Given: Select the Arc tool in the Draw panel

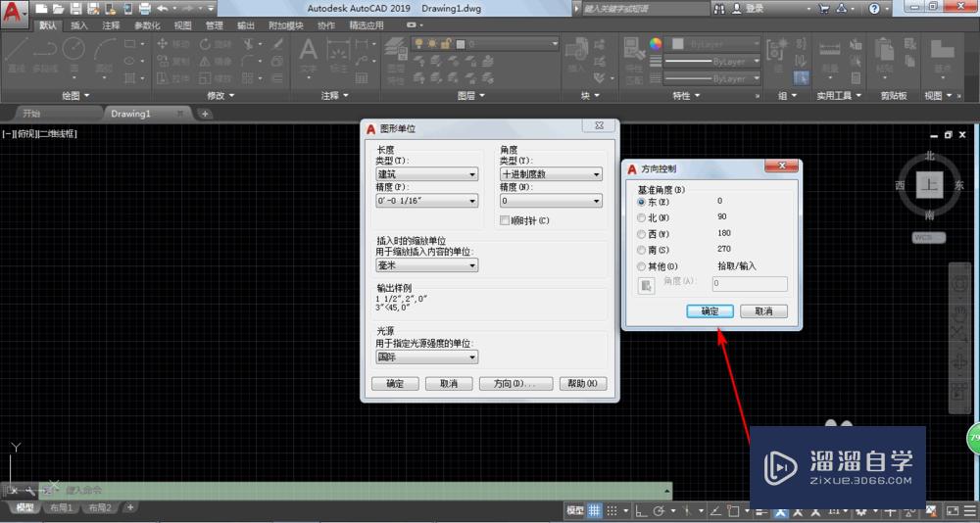Looking at the screenshot, I should tap(105, 55).
